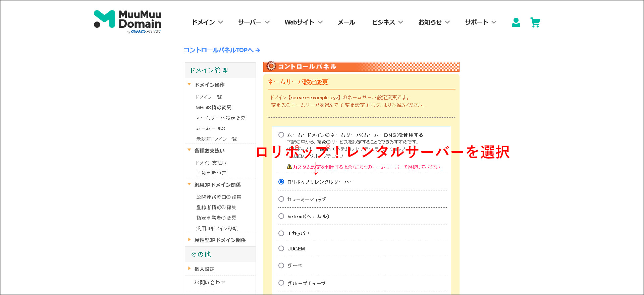Open the shopping cart icon

click(535, 22)
